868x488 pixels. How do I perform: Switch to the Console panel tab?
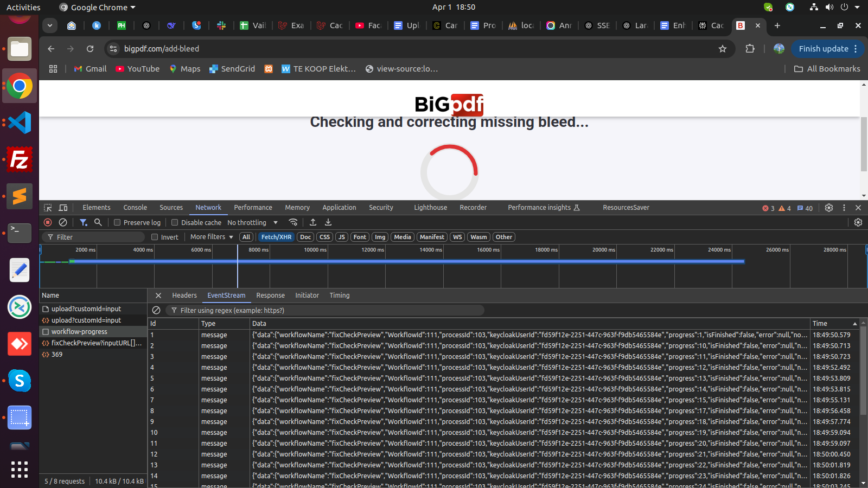tap(135, 208)
